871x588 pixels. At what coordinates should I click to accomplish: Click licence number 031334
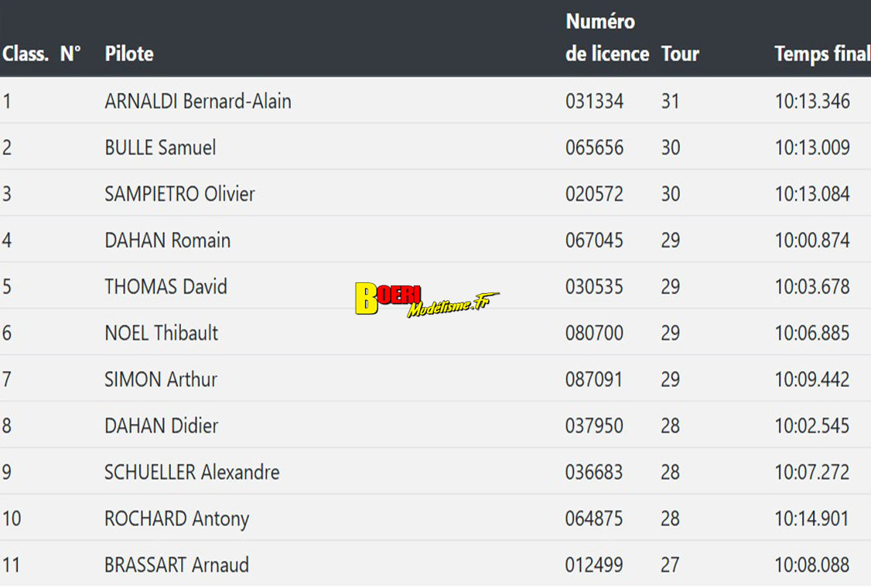tap(594, 101)
